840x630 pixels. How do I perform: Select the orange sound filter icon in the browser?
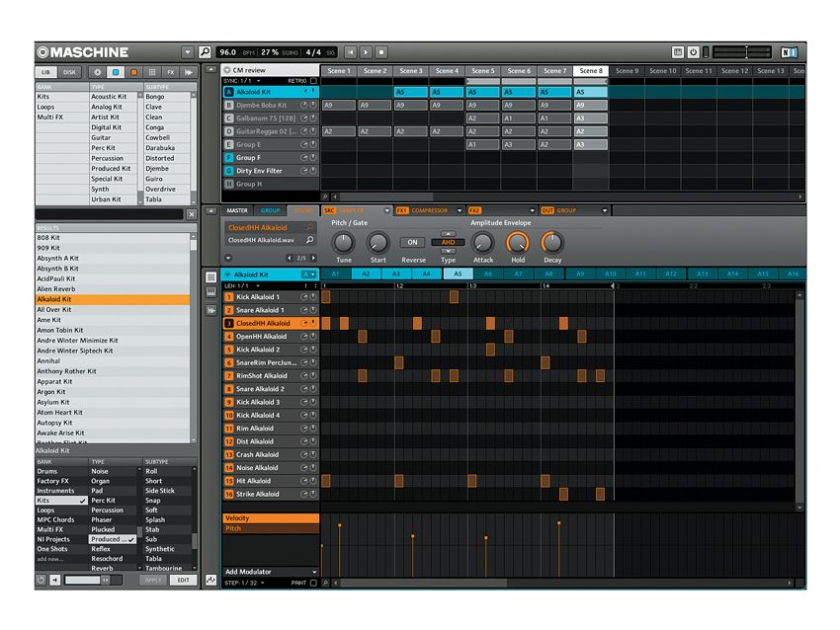(x=134, y=72)
